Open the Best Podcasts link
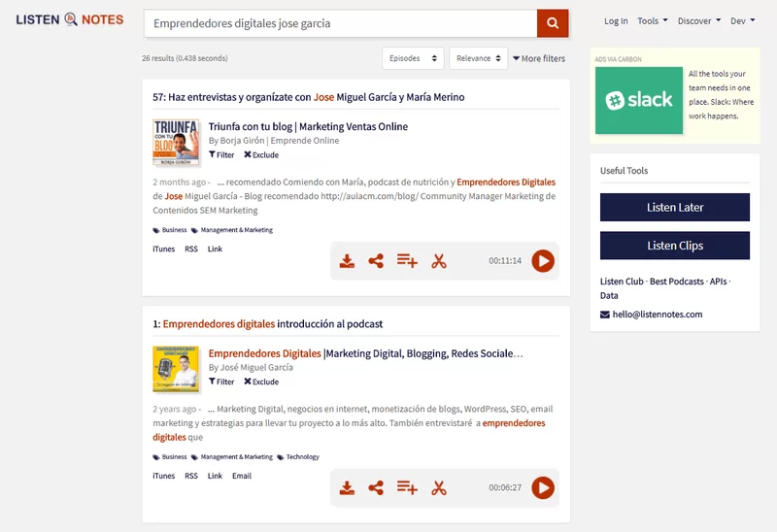The image size is (777, 532). click(x=676, y=282)
